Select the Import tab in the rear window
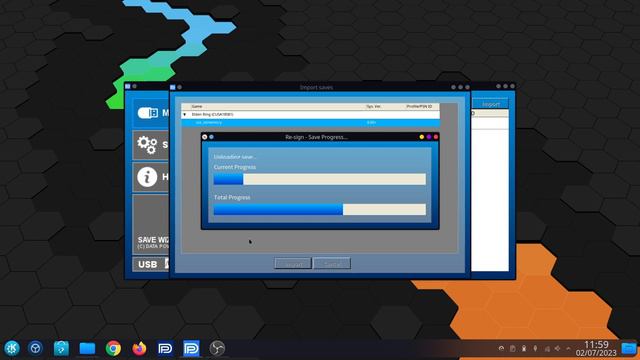 pyautogui.click(x=491, y=104)
